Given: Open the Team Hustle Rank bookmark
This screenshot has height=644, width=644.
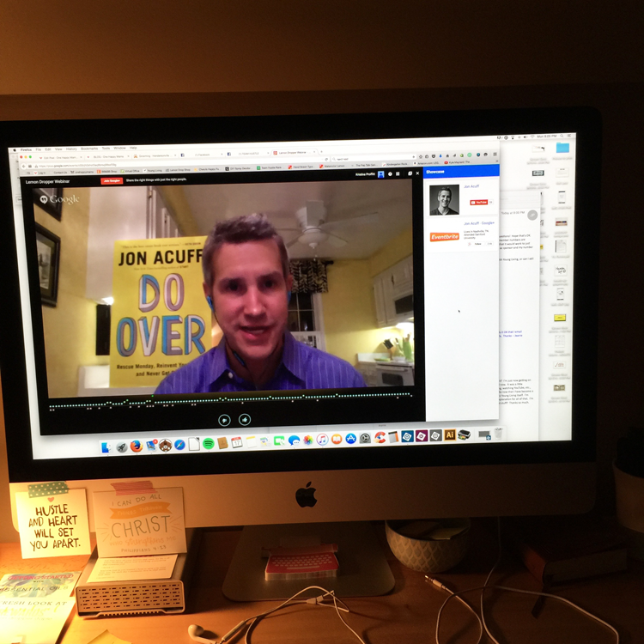Looking at the screenshot, I should coord(270,167).
